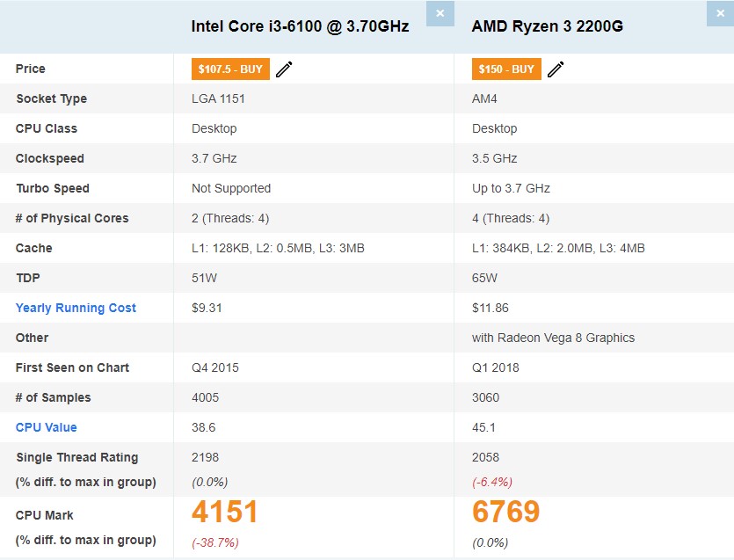Click the 65W TDP value

[x=484, y=278]
